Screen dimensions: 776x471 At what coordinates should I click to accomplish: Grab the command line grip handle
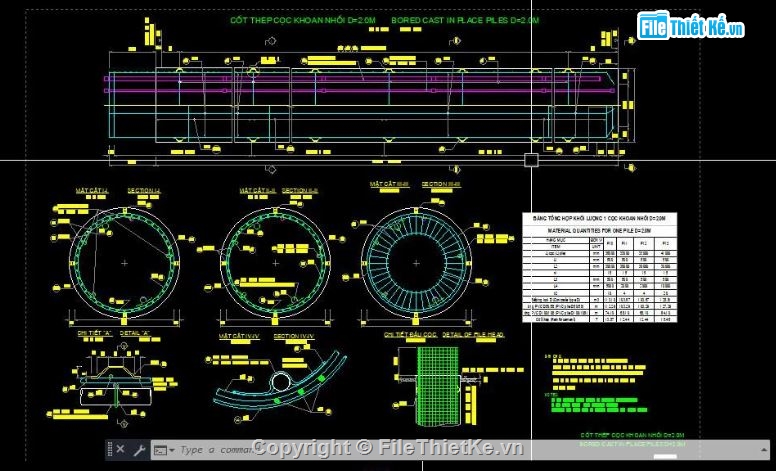[x=109, y=450]
